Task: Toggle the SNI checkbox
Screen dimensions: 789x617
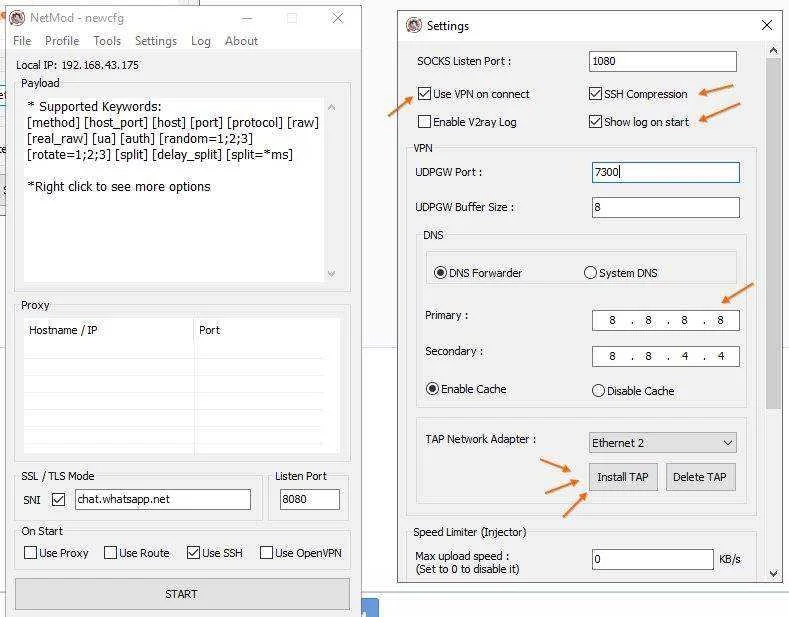Action: point(58,500)
